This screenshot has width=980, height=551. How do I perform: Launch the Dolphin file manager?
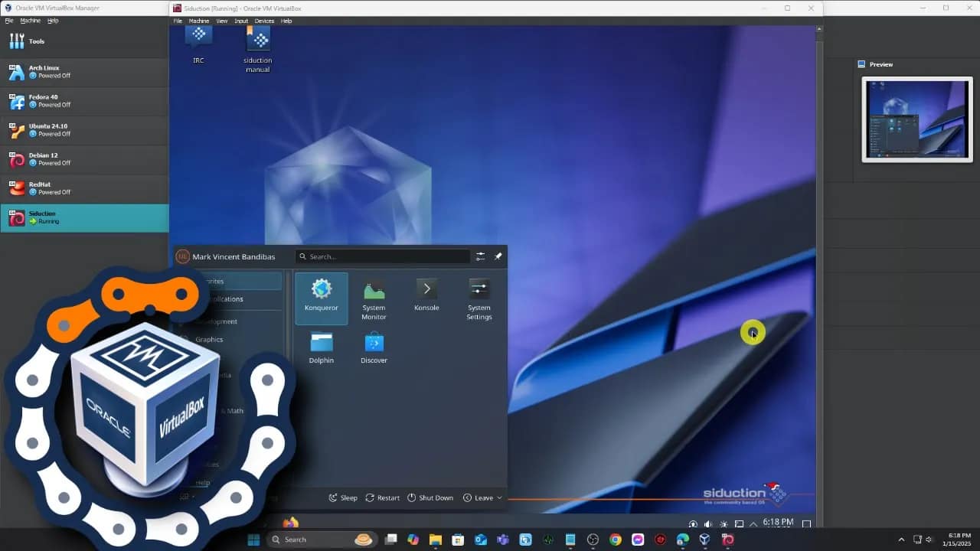[321, 347]
